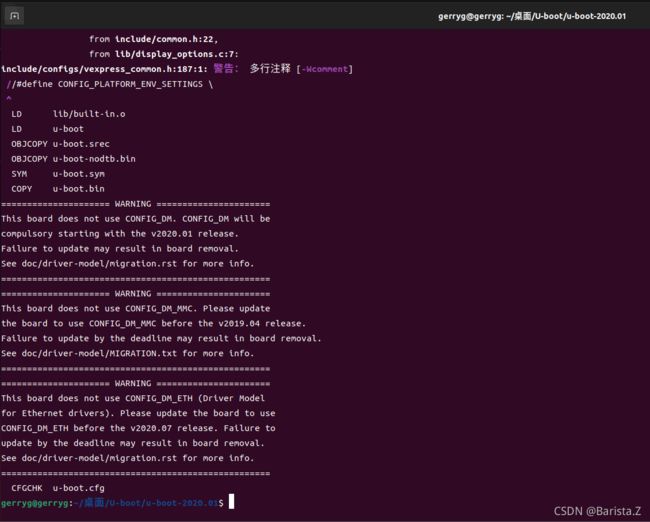Viewport: 650px width, 522px height.
Task: Click the u-boot-nodtb.bin filename
Action: point(94,158)
